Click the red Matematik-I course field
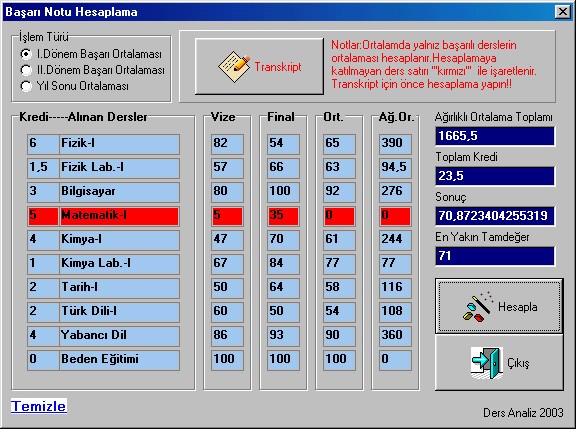The height and width of the screenshot is (429, 576). click(x=119, y=216)
